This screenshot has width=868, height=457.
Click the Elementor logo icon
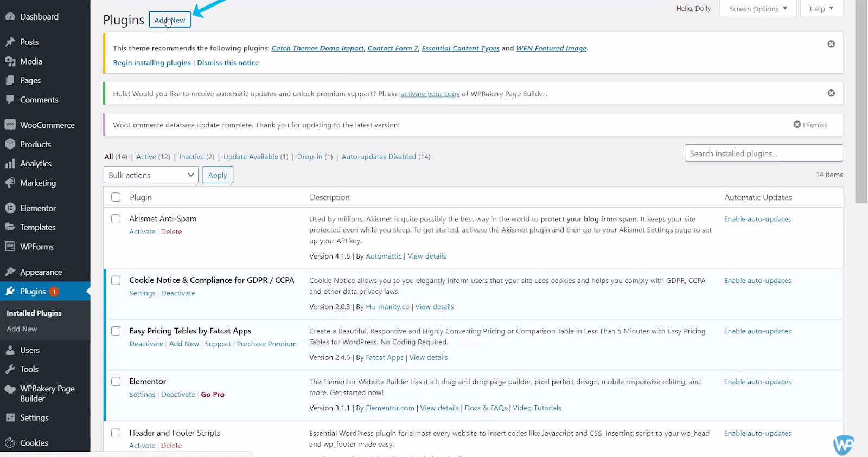tap(10, 208)
